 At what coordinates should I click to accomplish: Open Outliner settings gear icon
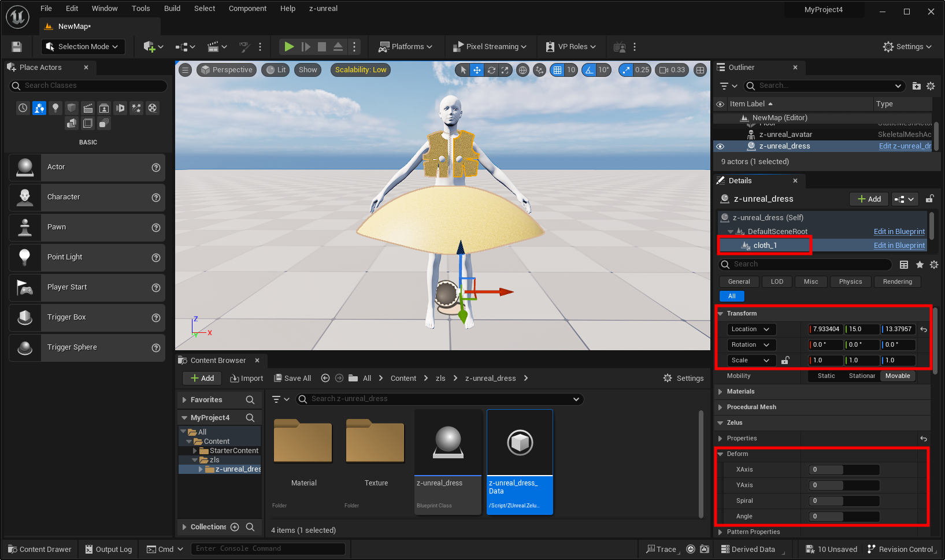click(931, 86)
